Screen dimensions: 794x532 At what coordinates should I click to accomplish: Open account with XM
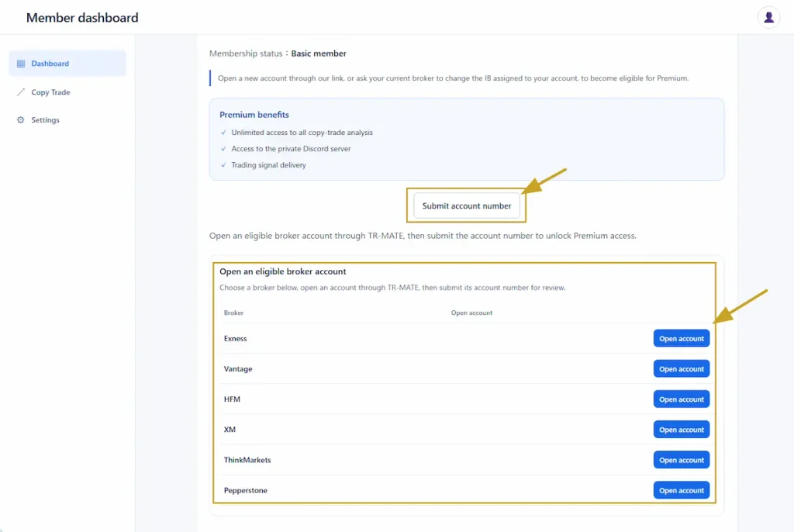coord(681,430)
